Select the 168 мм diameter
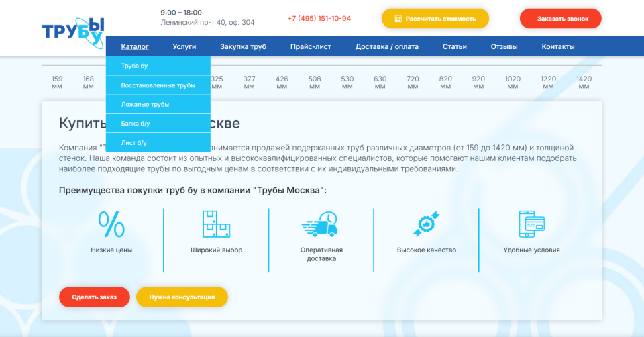This screenshot has height=337, width=644. [89, 82]
